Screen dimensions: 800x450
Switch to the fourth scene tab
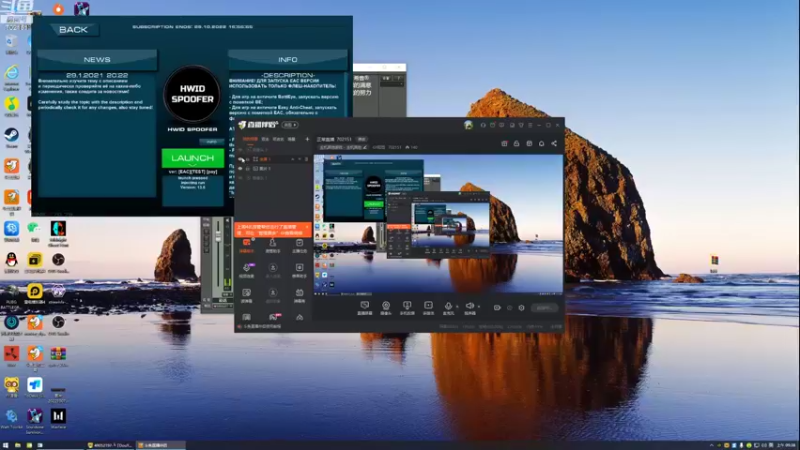click(x=291, y=139)
